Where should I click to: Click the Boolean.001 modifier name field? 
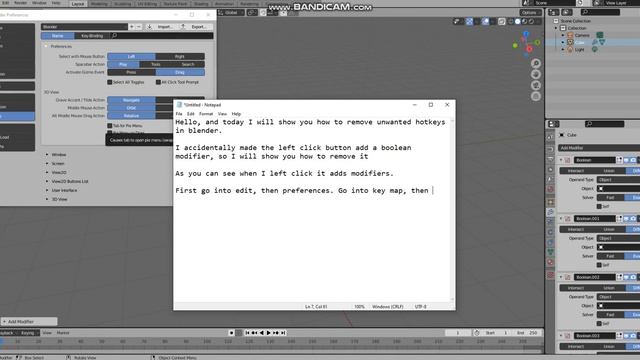tap(594, 219)
